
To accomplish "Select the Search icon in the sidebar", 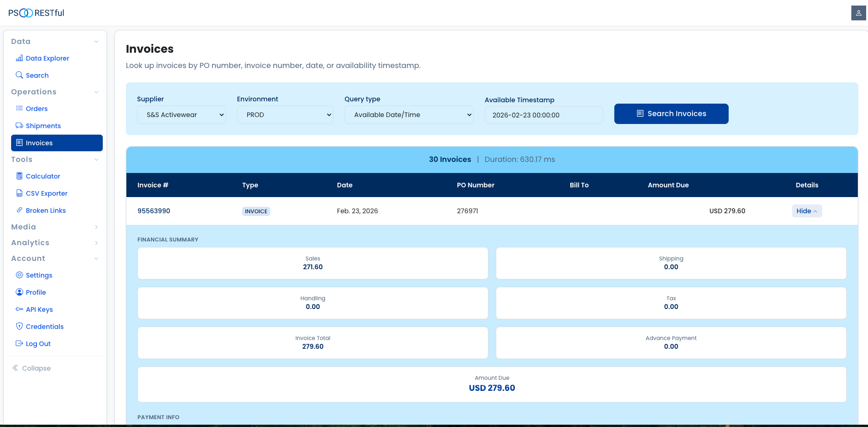I will [19, 75].
